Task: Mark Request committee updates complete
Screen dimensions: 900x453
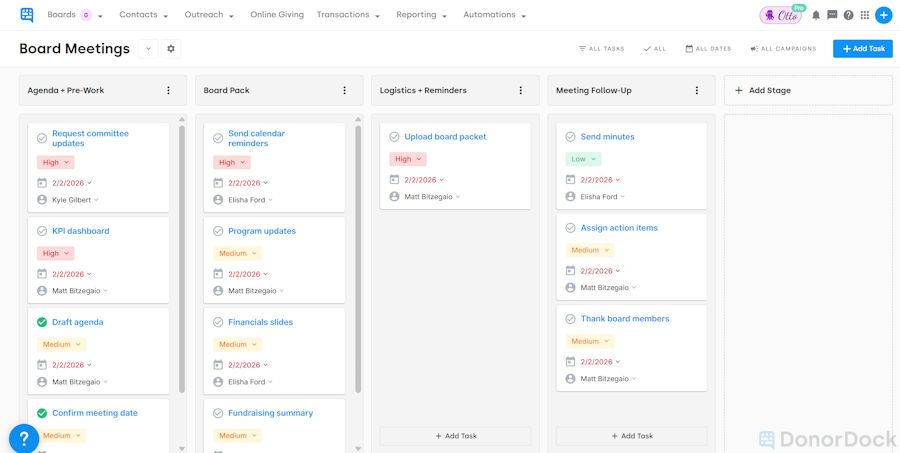Action: pos(42,138)
